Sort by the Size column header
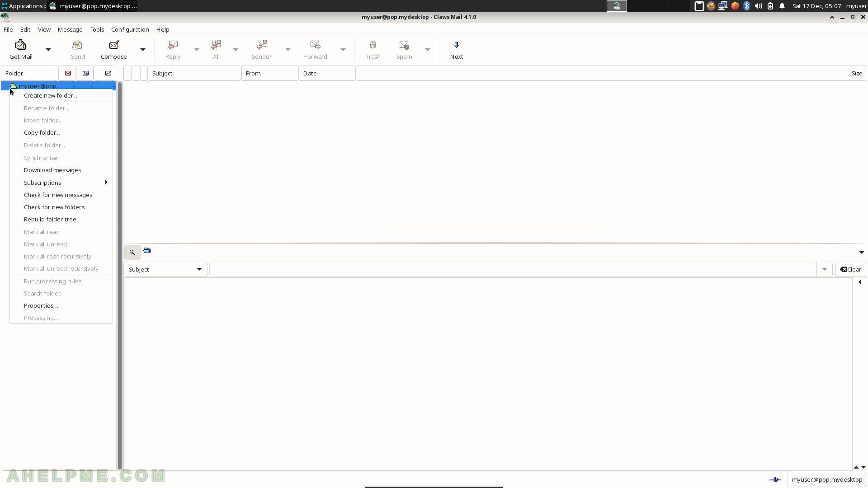Screen dimensions: 868x488 [x=611, y=73]
